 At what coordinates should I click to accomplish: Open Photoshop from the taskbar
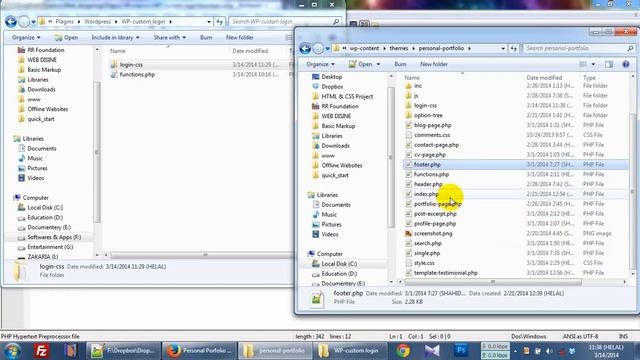pyautogui.click(x=461, y=350)
